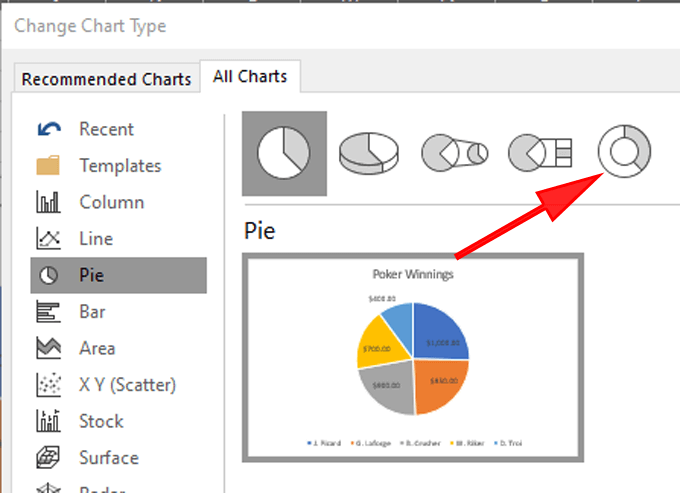Choose the Pie chart category
The image size is (680, 493).
pos(92,275)
